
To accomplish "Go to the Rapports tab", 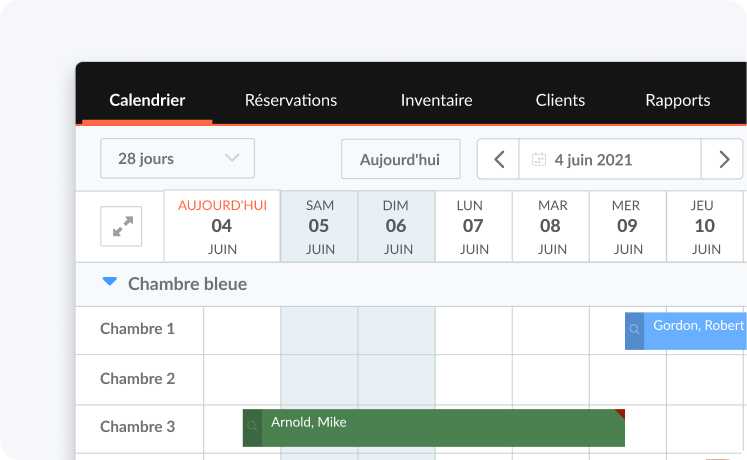I will [x=677, y=100].
